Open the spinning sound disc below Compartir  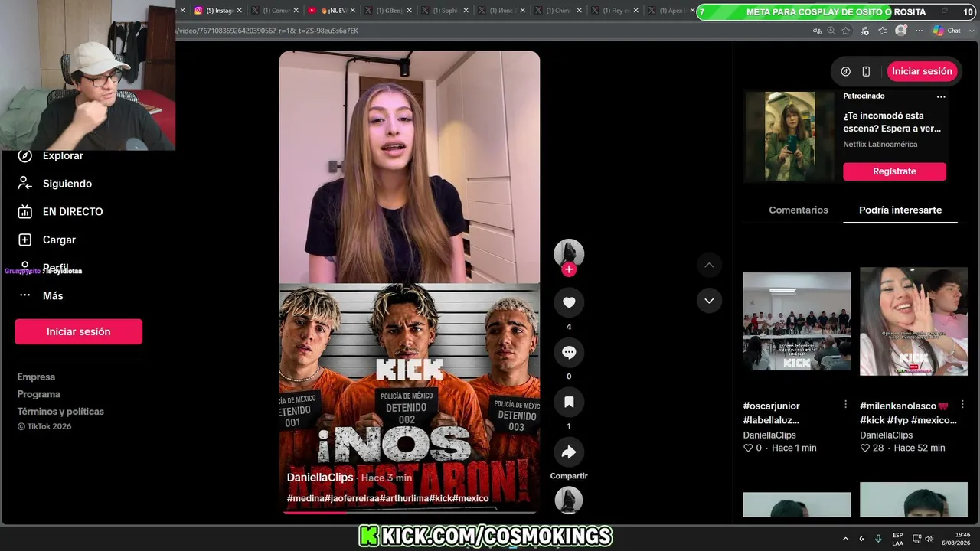click(x=569, y=500)
